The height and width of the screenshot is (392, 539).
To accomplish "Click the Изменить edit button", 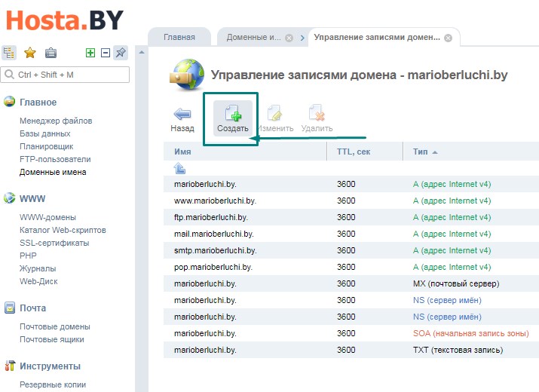I will (x=275, y=119).
